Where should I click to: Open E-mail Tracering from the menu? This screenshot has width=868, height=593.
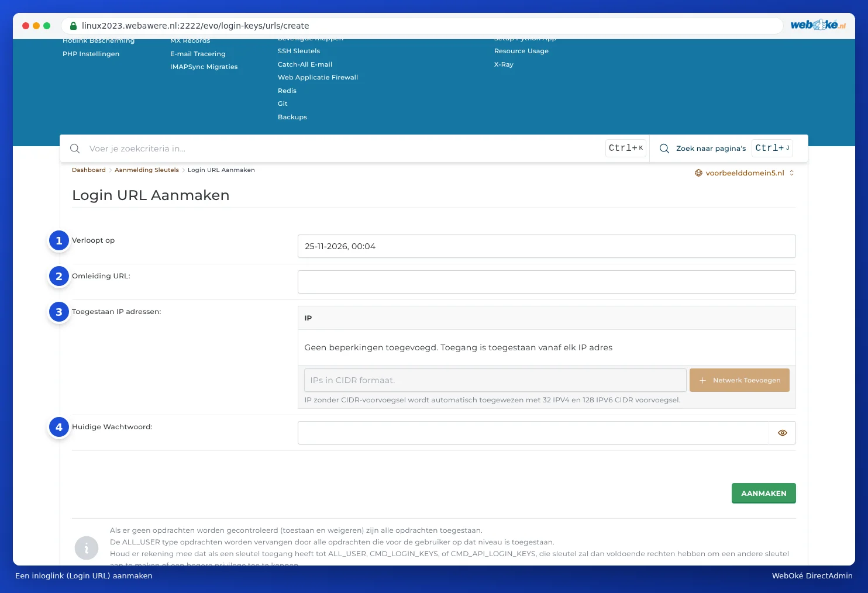point(198,54)
